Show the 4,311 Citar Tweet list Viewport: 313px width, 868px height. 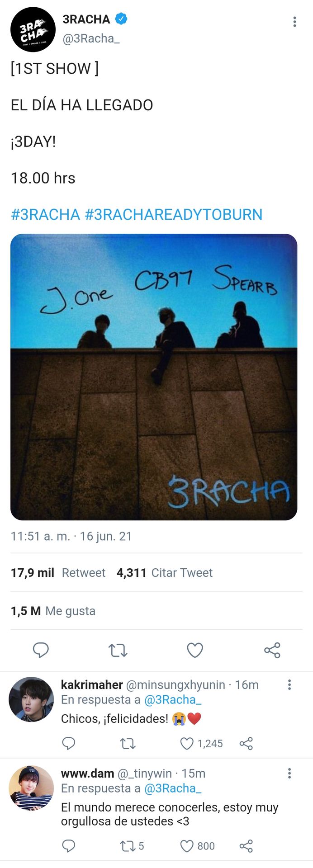pos(165,573)
